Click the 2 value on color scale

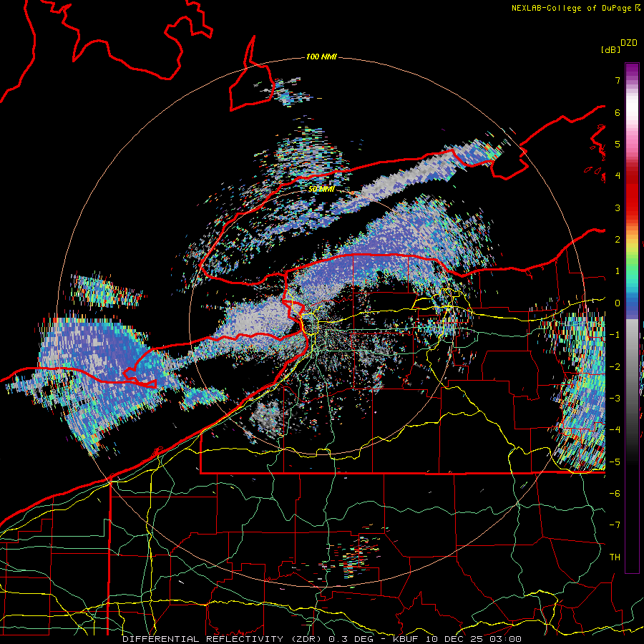click(618, 240)
